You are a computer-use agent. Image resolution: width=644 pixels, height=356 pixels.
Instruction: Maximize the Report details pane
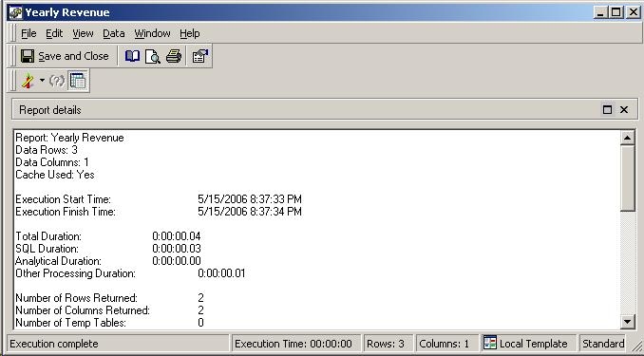[x=607, y=109]
